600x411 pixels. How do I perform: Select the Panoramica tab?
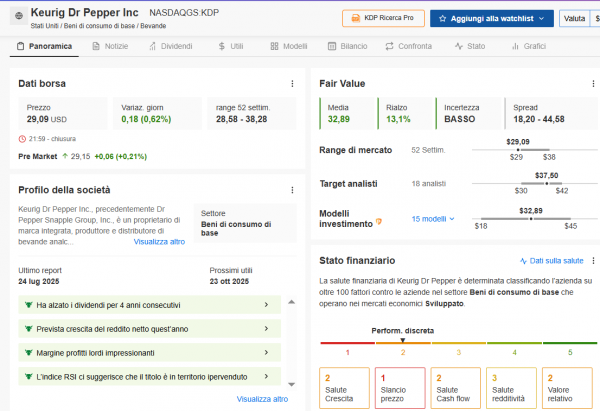click(44, 46)
